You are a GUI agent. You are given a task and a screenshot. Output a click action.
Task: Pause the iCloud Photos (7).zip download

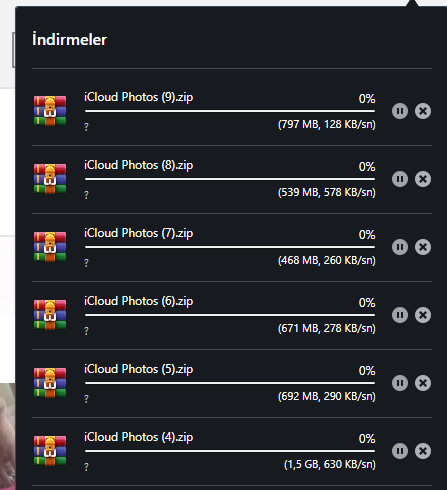pyautogui.click(x=400, y=247)
